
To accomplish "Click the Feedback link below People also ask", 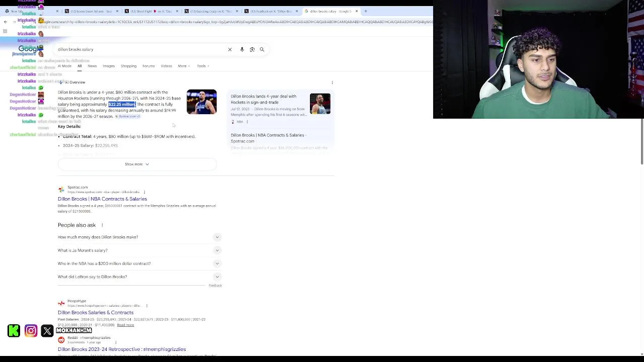I will click(x=215, y=286).
